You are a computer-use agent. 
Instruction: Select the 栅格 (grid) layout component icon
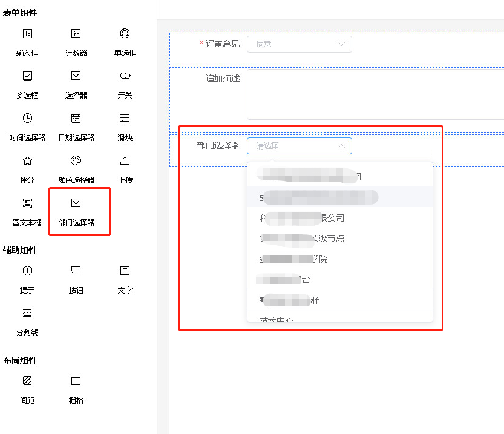point(76,381)
